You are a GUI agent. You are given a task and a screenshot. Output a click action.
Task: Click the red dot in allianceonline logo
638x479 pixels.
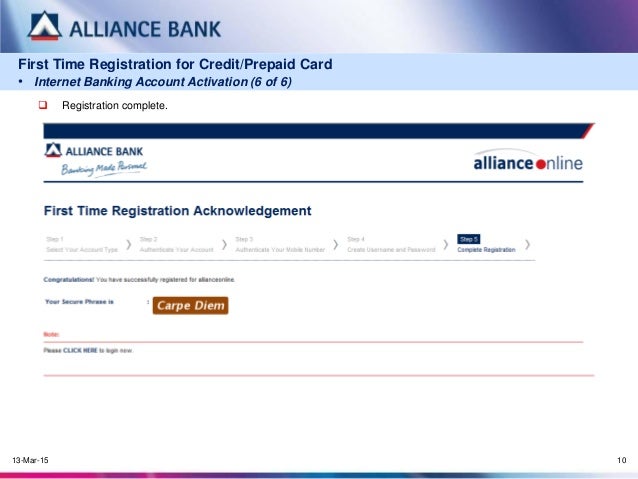tap(541, 164)
